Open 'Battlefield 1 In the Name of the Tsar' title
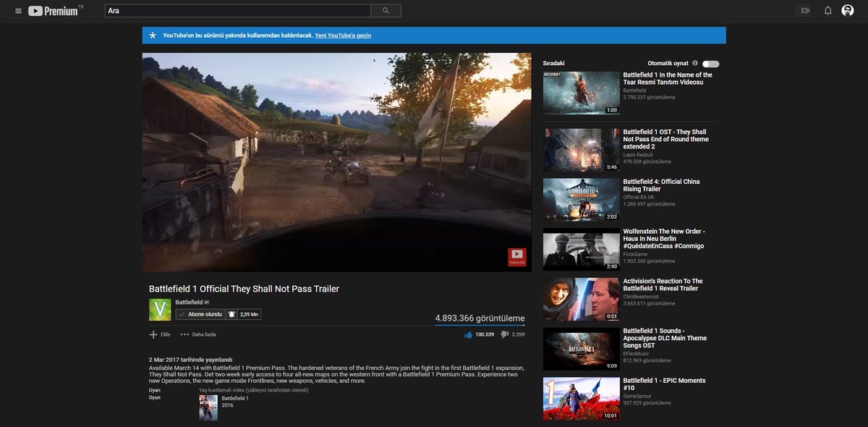Image resolution: width=868 pixels, height=427 pixels. [667, 78]
